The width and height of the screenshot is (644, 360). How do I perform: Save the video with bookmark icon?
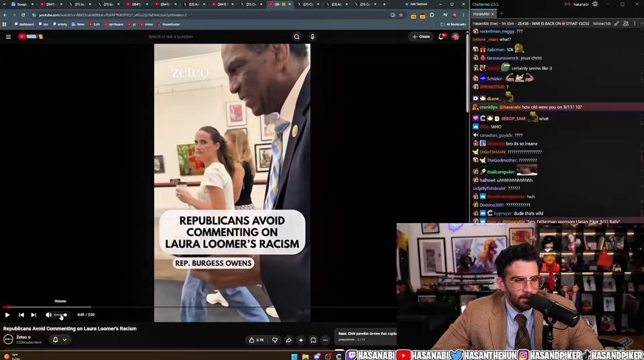tap(313, 340)
